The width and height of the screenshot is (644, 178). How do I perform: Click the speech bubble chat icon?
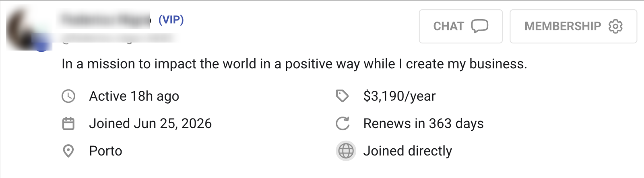(480, 27)
